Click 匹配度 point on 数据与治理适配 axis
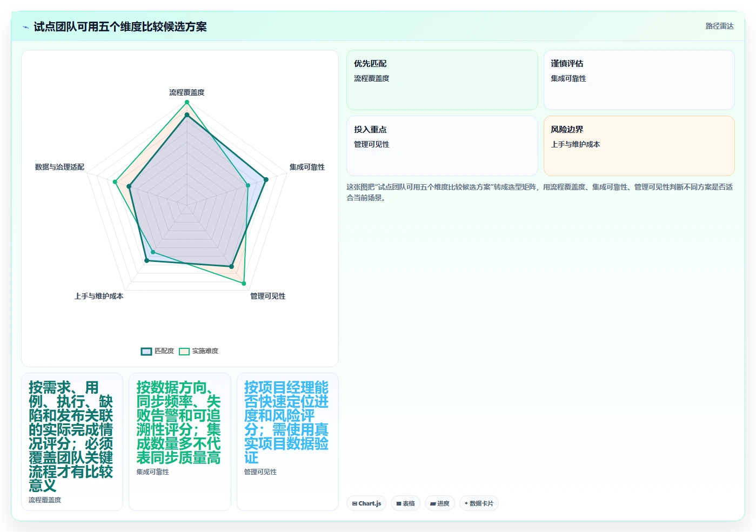This screenshot has width=756, height=532. point(129,186)
